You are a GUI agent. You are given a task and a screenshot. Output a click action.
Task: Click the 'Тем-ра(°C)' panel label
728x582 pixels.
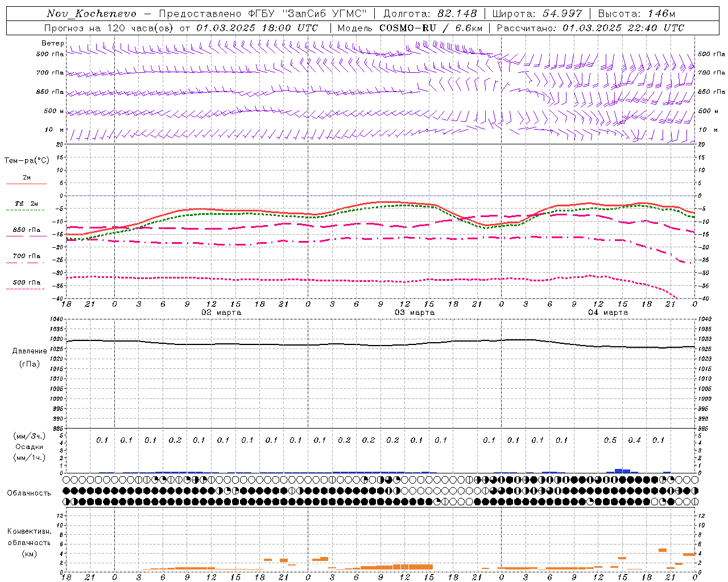pyautogui.click(x=27, y=161)
